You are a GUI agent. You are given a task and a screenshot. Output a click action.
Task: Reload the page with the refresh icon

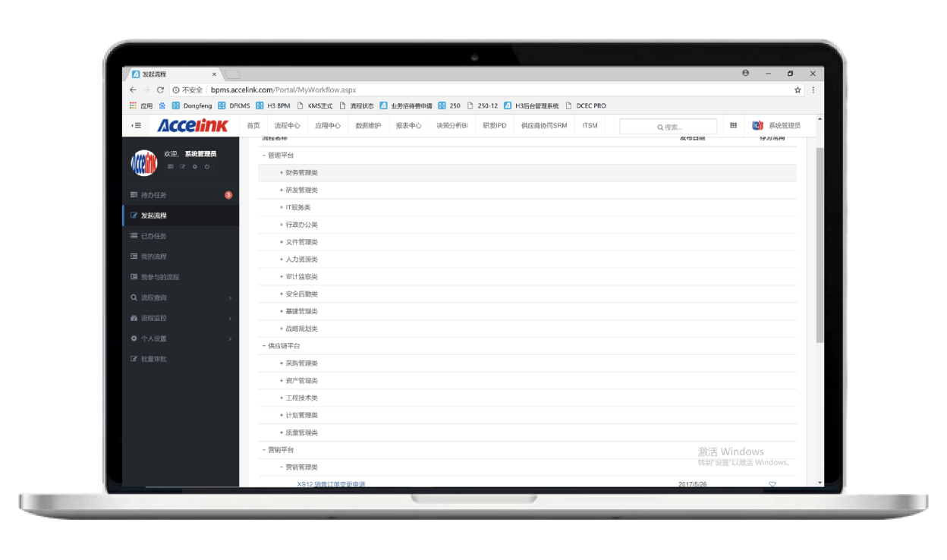click(160, 90)
